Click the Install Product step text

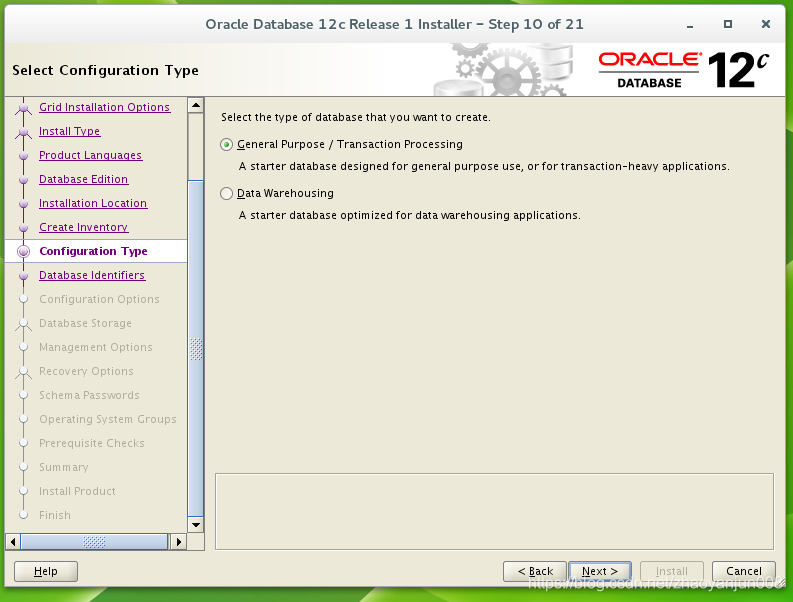pos(77,491)
